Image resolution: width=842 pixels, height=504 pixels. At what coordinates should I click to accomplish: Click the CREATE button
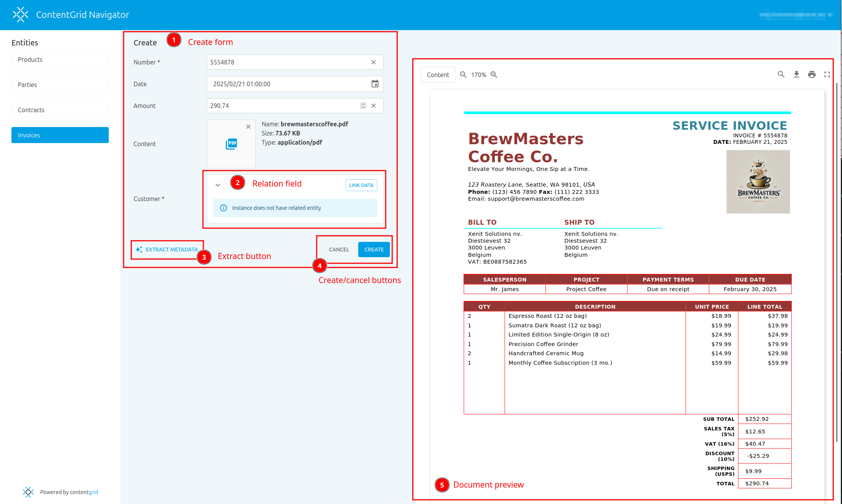374,250
